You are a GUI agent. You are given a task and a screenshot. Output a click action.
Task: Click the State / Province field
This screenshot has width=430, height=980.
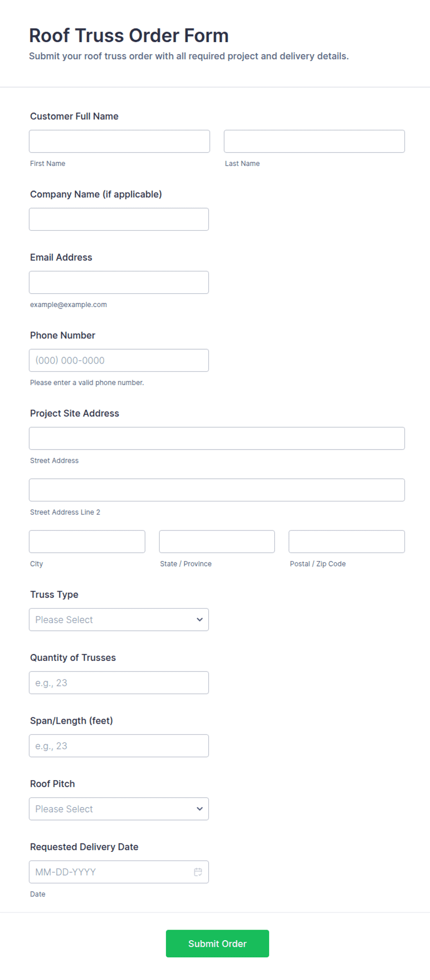(216, 541)
